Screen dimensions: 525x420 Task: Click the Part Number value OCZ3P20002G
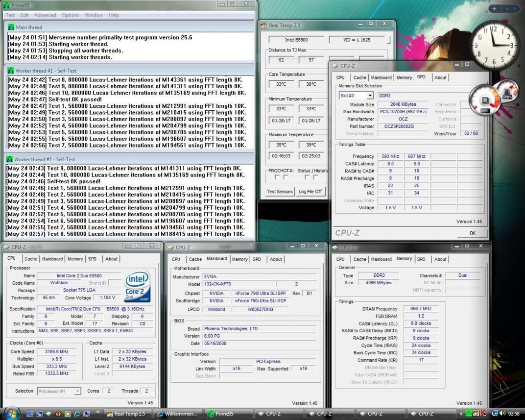pos(403,126)
